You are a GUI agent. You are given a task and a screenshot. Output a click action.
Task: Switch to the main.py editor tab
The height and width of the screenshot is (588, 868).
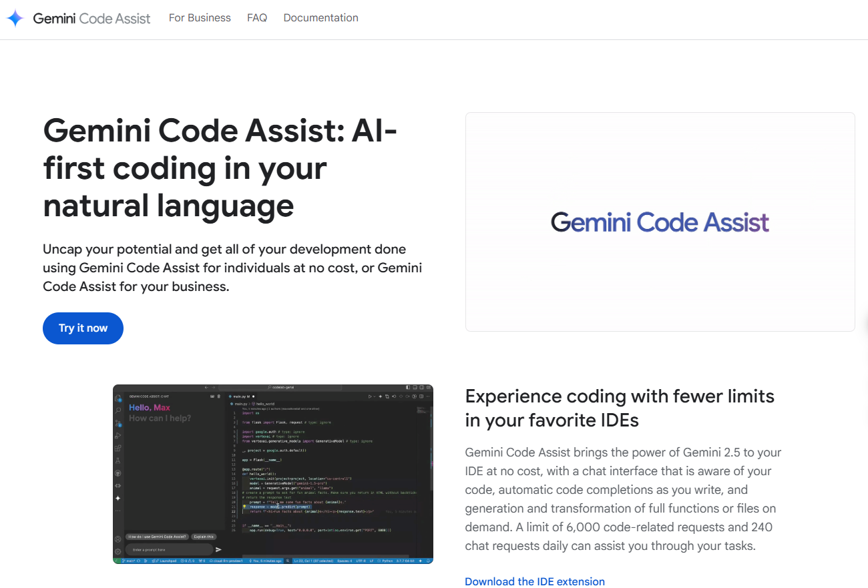click(240, 396)
